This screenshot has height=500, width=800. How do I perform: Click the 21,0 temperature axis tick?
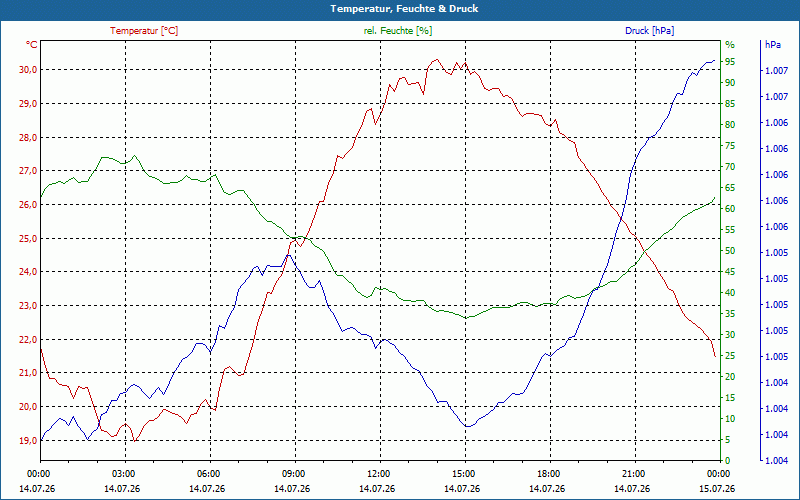[x=29, y=373]
